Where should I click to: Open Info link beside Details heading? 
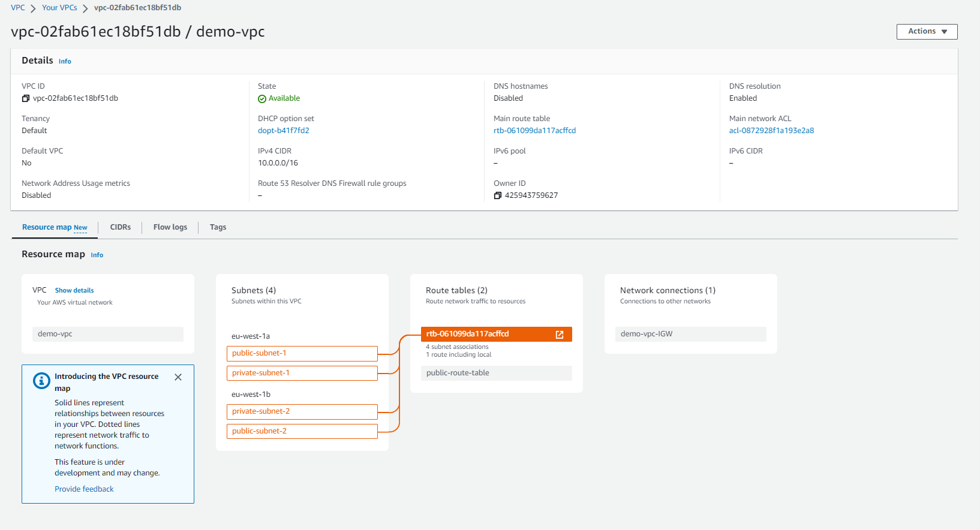[65, 61]
